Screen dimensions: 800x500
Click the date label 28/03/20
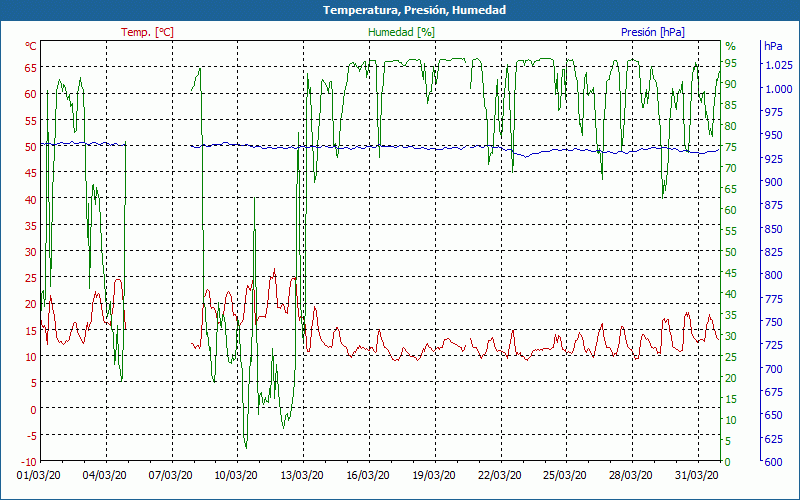(x=630, y=476)
